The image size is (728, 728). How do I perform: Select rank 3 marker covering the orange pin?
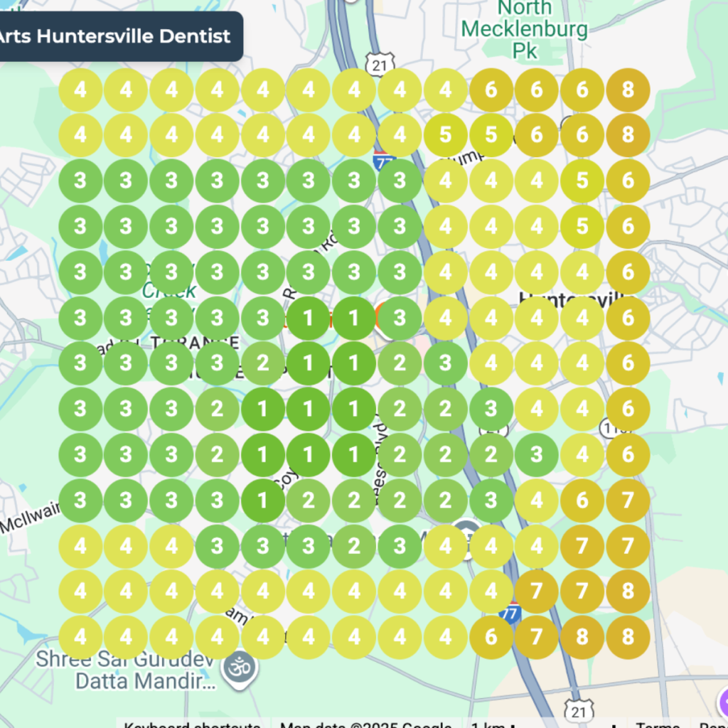[x=400, y=318]
